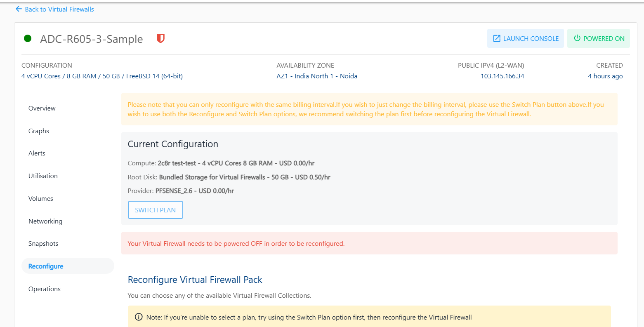The image size is (644, 327).
Task: Toggle the Powered On button
Action: click(598, 38)
